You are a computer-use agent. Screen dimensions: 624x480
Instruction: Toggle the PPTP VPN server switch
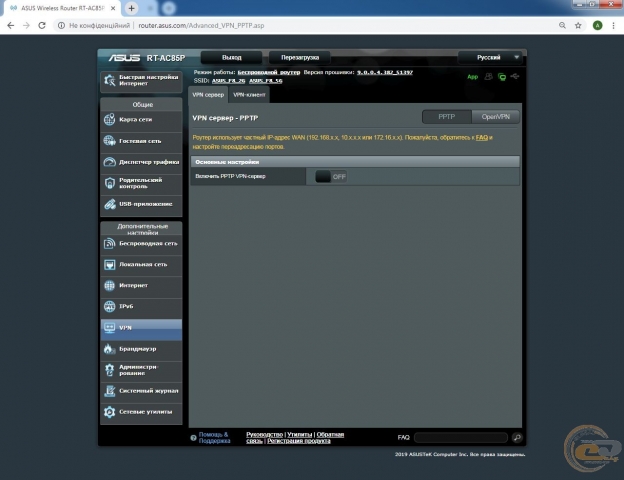click(330, 176)
